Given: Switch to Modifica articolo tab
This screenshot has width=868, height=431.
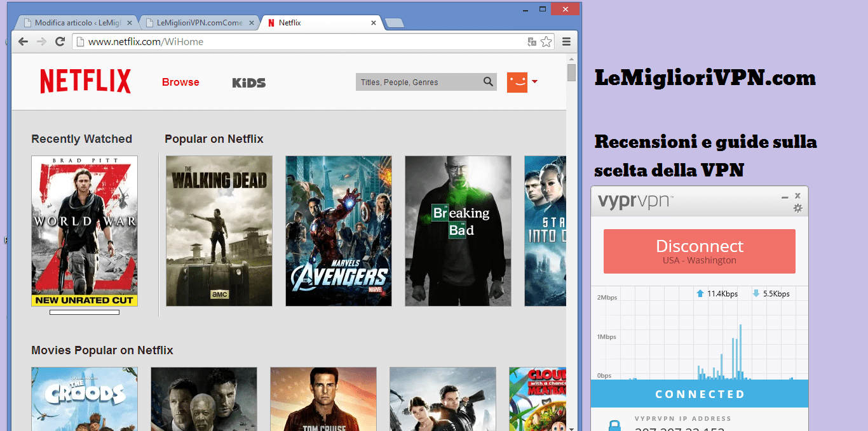Looking at the screenshot, I should tap(76, 23).
